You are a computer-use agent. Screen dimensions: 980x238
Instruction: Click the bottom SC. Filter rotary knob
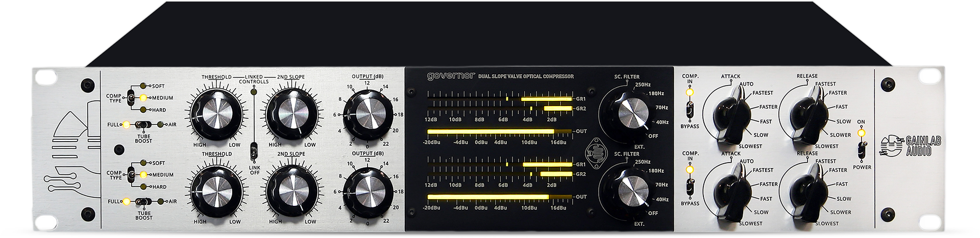[x=625, y=191]
